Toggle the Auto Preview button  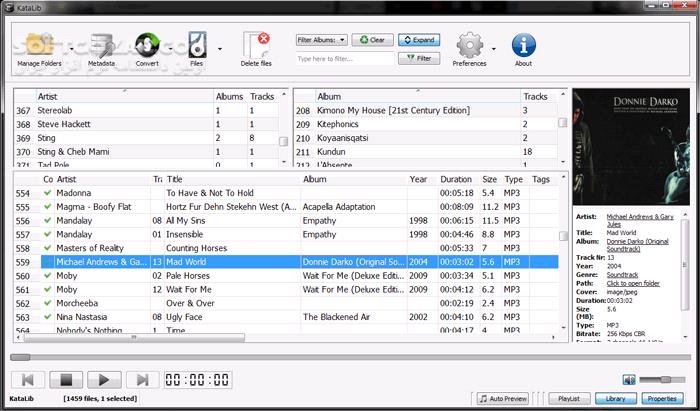click(502, 399)
